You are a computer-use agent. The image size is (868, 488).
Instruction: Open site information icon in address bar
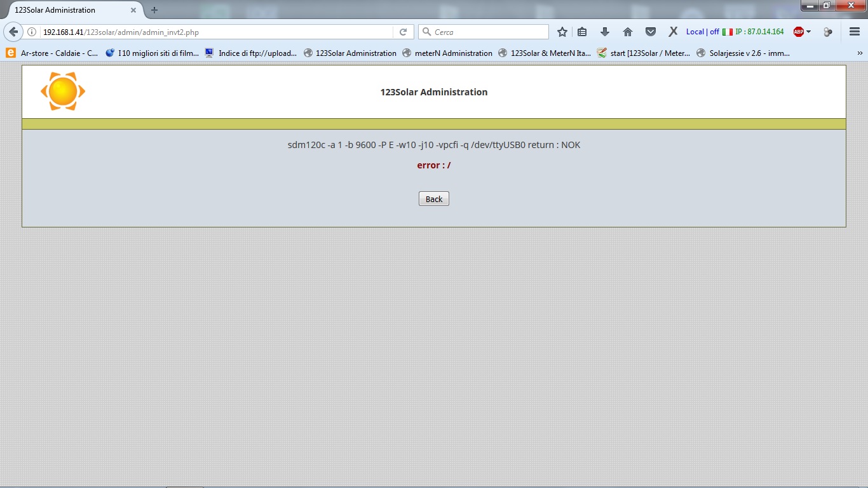pyautogui.click(x=32, y=32)
